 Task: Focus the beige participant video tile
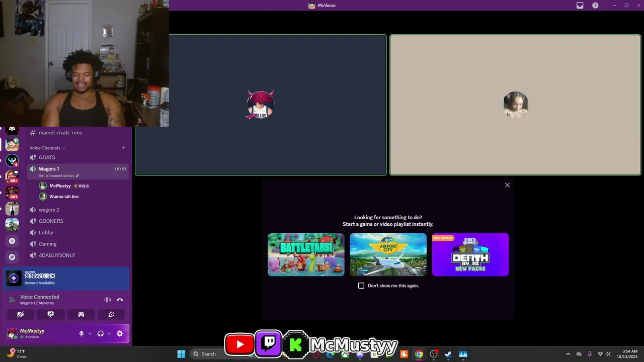(516, 105)
